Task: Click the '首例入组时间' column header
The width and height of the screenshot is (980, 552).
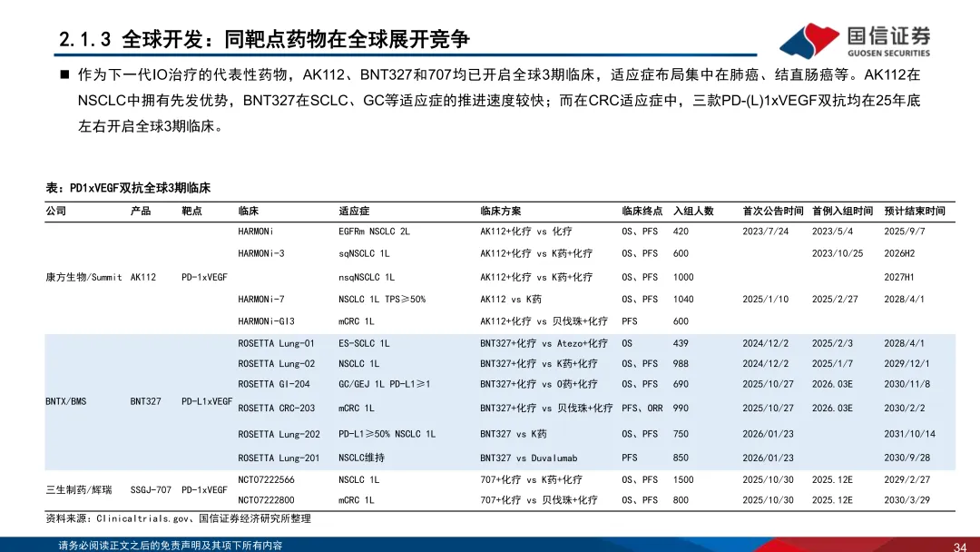Action: click(842, 212)
